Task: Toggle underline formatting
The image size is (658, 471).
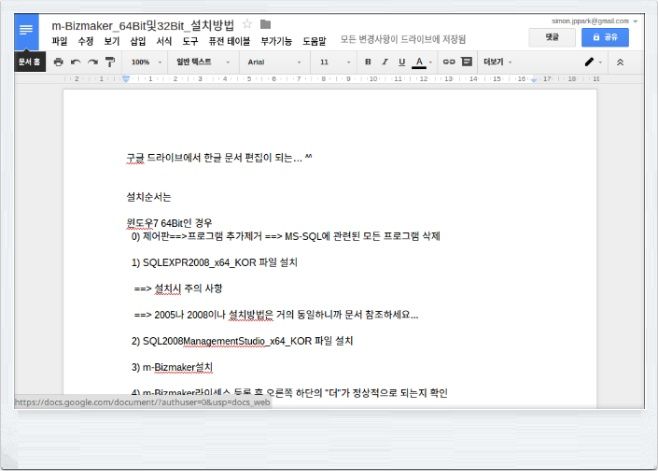Action: pos(402,62)
